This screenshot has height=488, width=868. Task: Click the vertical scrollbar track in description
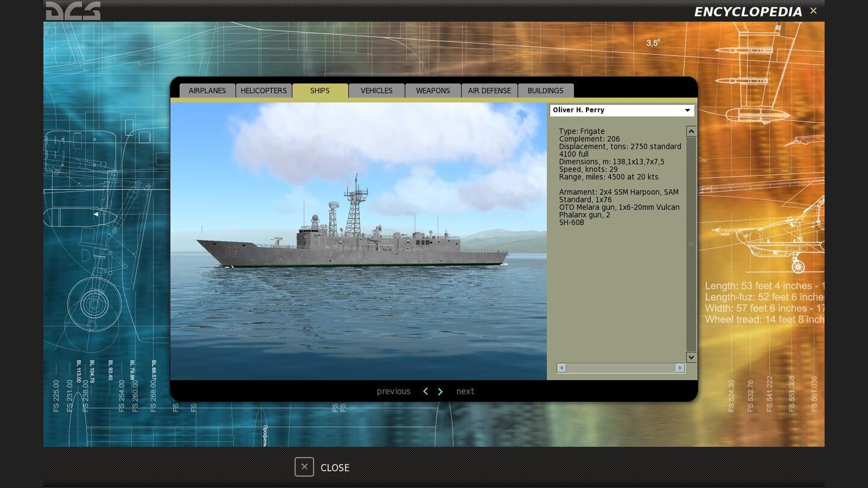coord(691,244)
